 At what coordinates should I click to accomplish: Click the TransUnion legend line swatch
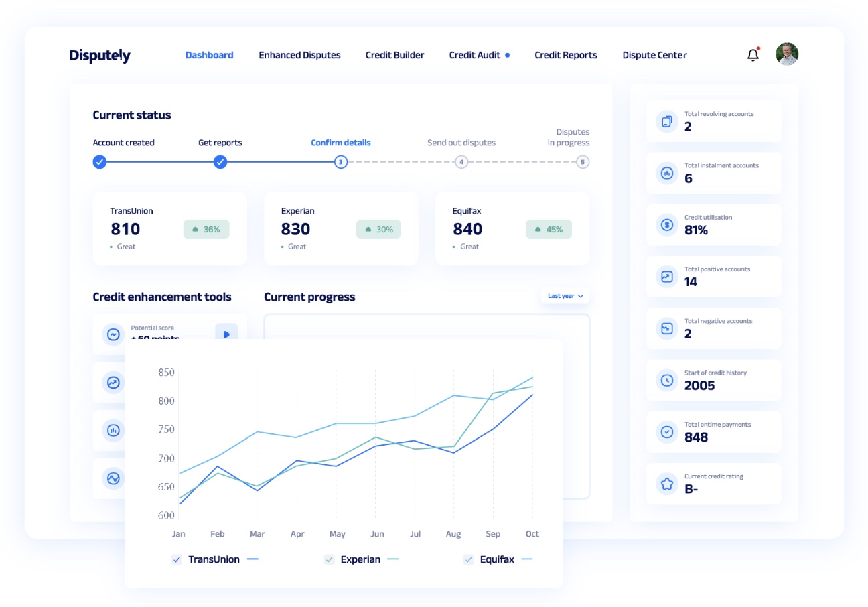(x=252, y=559)
